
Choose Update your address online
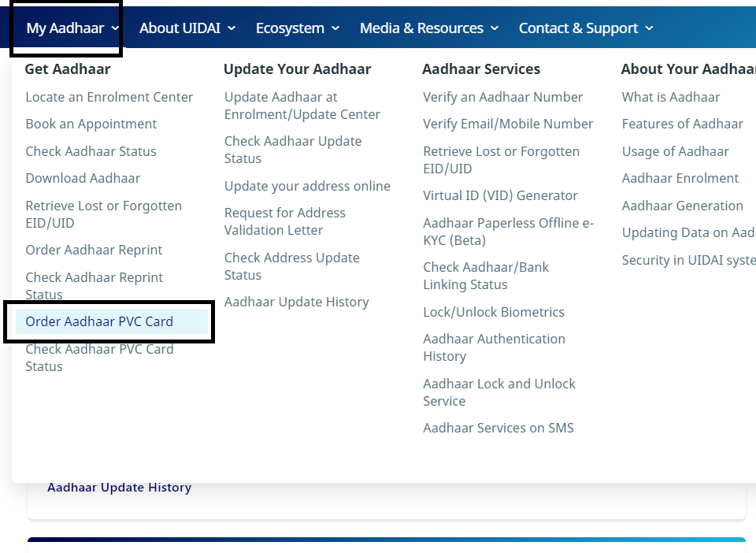click(307, 186)
